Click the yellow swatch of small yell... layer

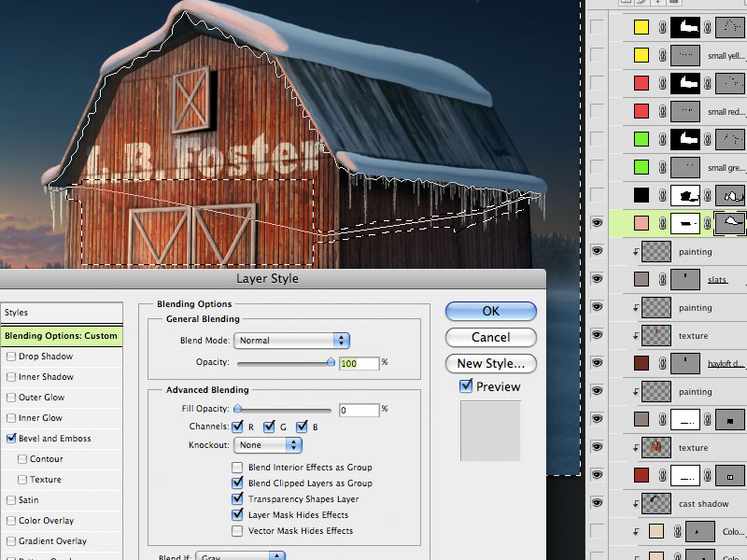tap(641, 55)
